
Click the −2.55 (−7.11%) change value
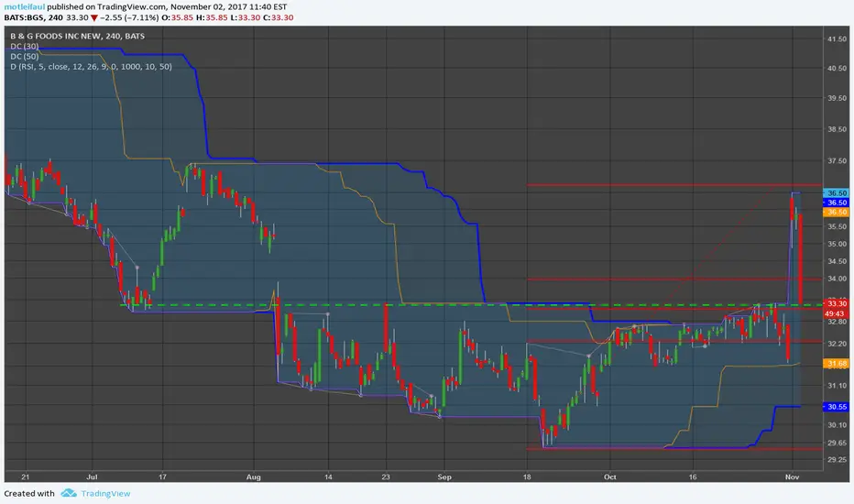129,17
